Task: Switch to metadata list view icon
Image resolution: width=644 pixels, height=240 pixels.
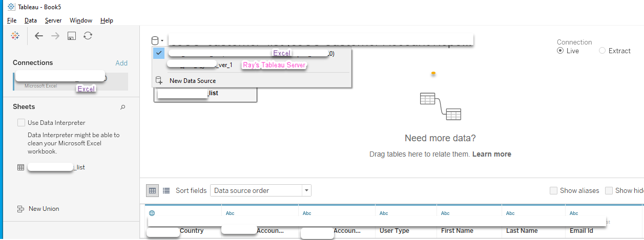Action: coord(167,190)
